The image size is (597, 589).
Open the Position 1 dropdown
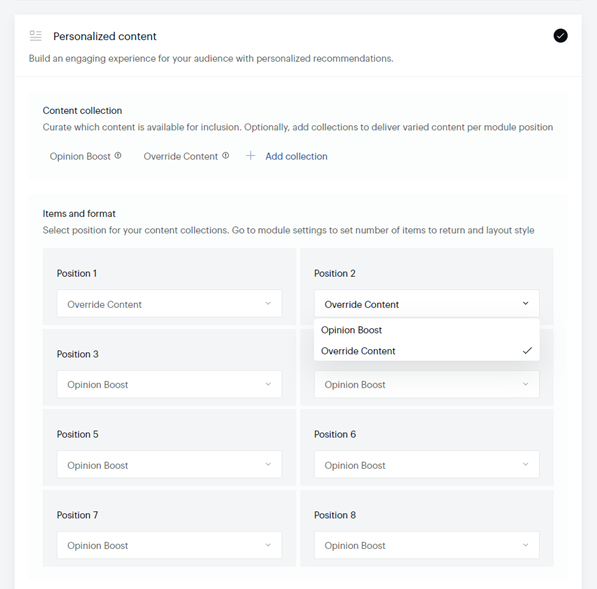[x=169, y=303]
